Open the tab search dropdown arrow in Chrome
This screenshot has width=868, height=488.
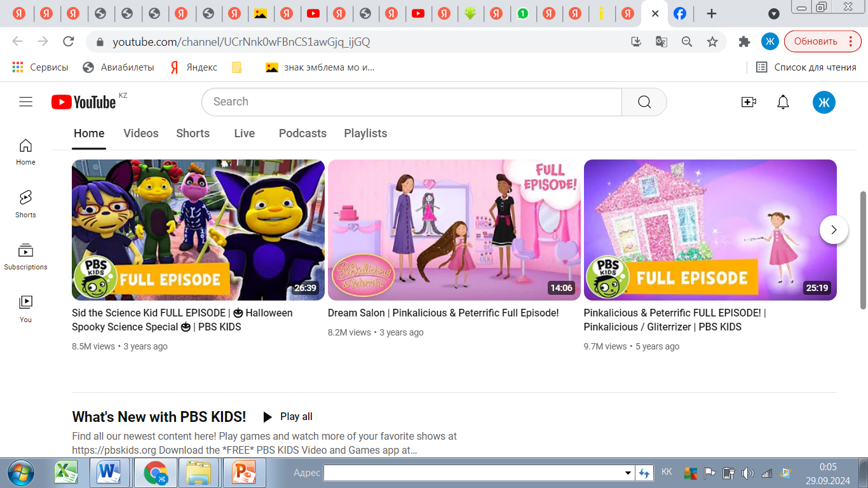point(773,14)
